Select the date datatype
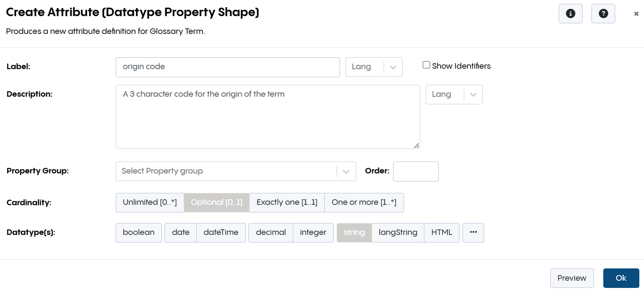Image resolution: width=644 pixels, height=293 pixels. 180,232
